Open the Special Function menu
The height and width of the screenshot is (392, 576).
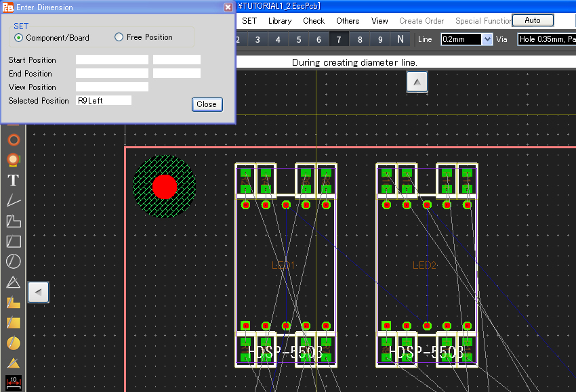click(483, 21)
